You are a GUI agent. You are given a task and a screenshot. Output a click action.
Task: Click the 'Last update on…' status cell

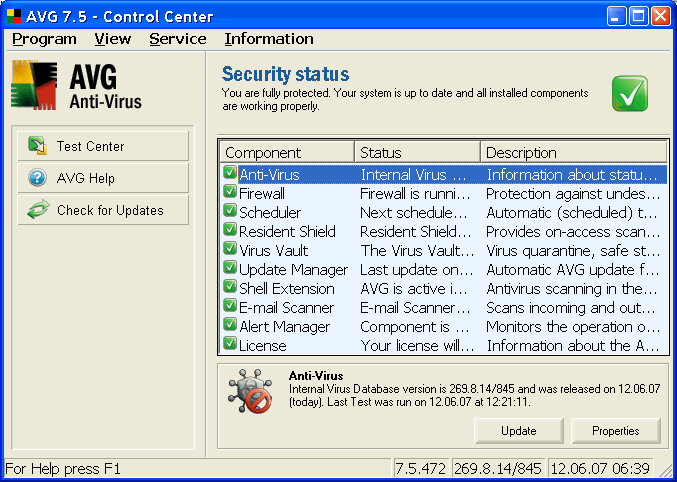(x=417, y=270)
